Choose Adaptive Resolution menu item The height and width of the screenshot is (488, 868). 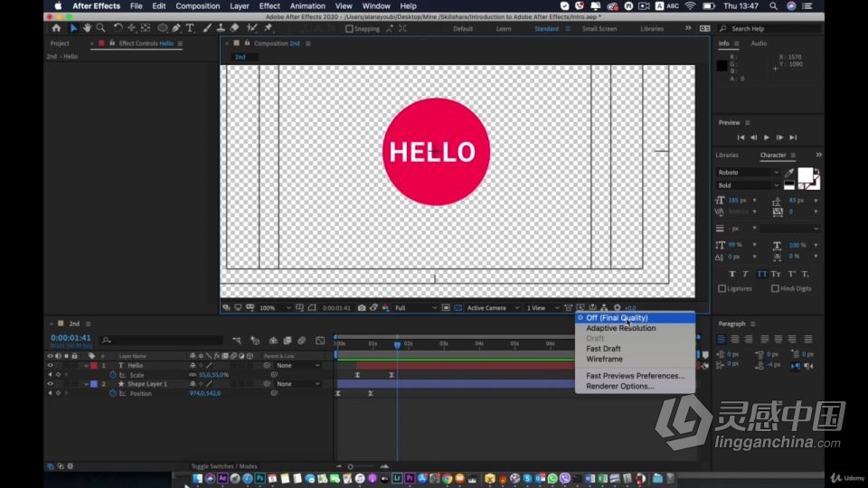(x=635, y=328)
